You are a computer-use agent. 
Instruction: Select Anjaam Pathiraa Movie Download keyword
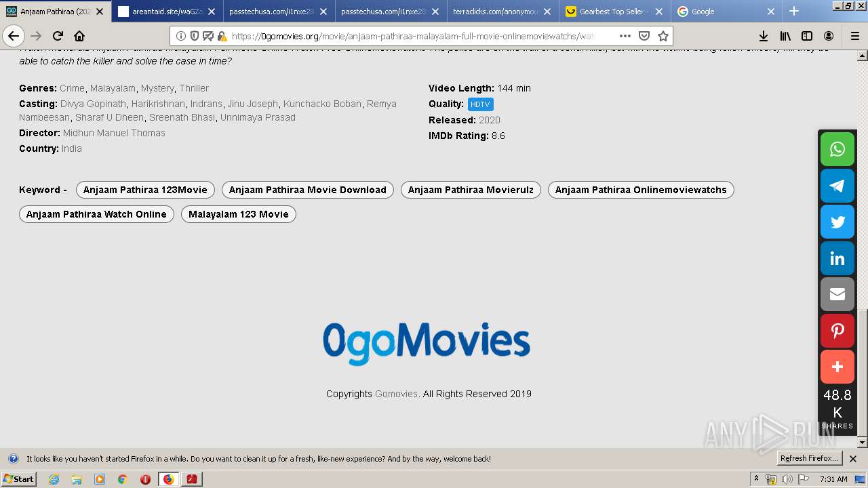click(308, 190)
